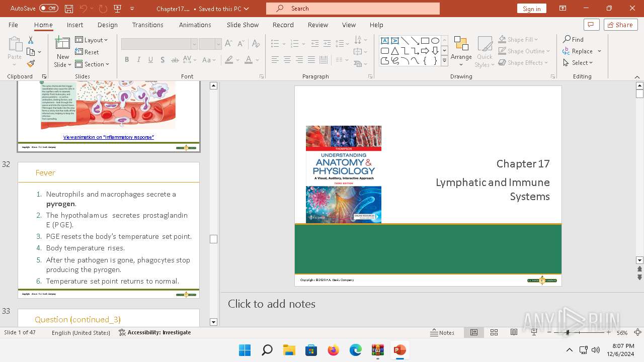The image size is (644, 362).
Task: Open the File menu
Action: (13, 25)
